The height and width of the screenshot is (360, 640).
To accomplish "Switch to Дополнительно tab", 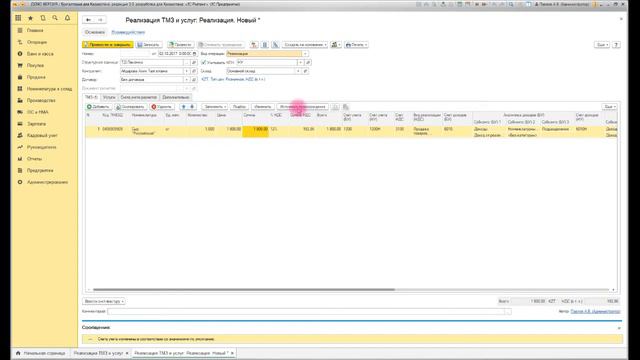I will point(176,97).
